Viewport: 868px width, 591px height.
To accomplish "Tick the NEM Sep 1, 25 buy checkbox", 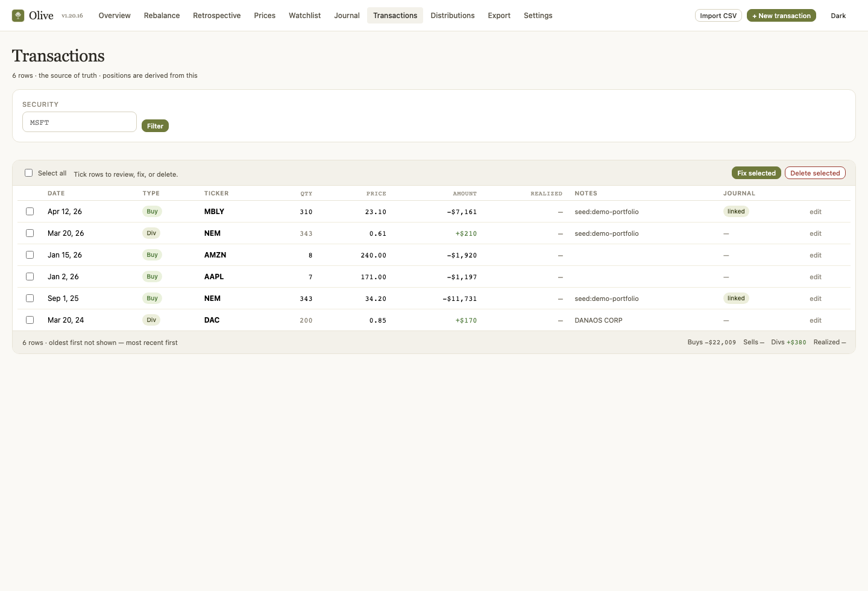I will coord(30,299).
